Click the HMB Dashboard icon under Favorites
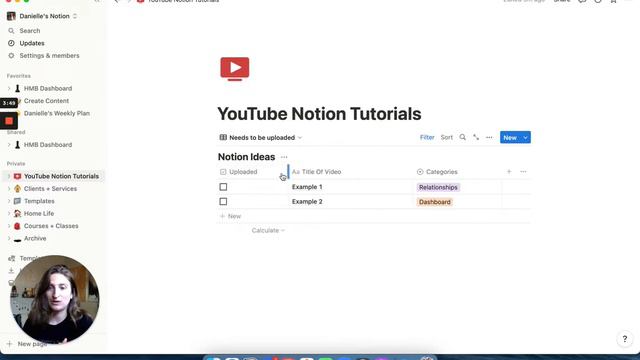640x360 pixels. 17,88
